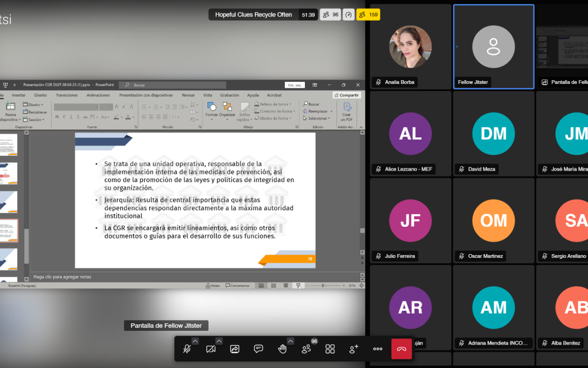Open connection performance gauge icon

(348, 15)
